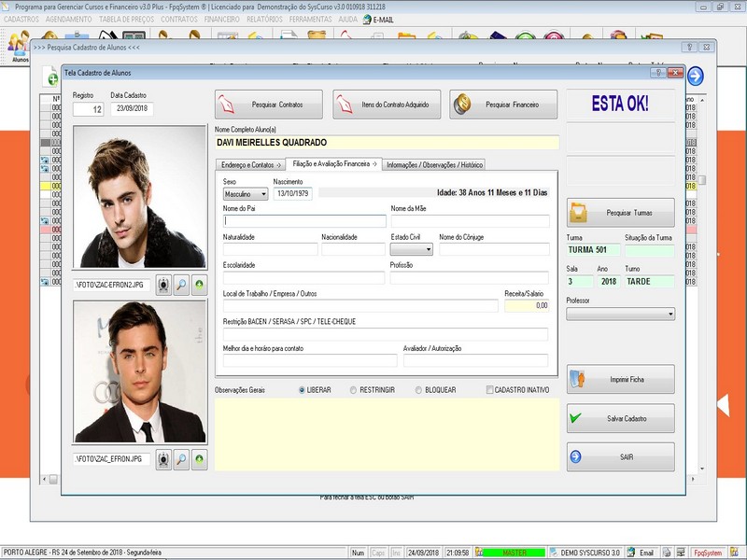
Task: Click magnifier icon beside ZAC_EFRON.JPG path
Action: click(181, 459)
